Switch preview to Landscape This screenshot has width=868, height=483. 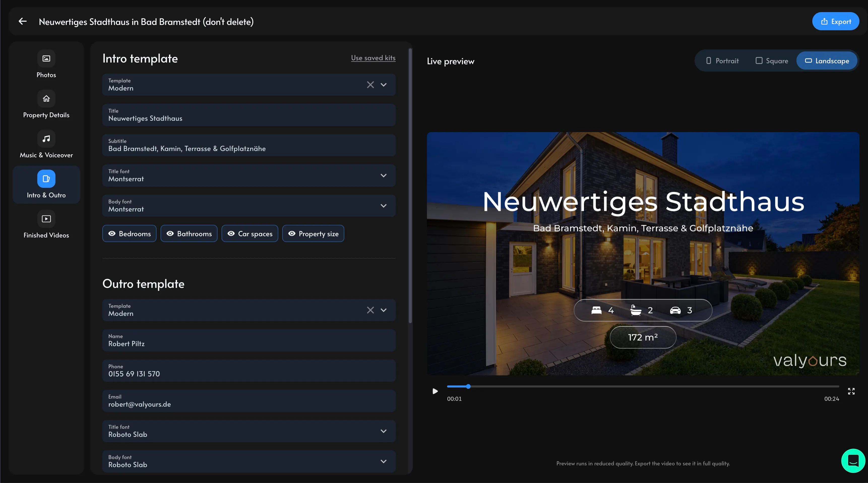(827, 61)
